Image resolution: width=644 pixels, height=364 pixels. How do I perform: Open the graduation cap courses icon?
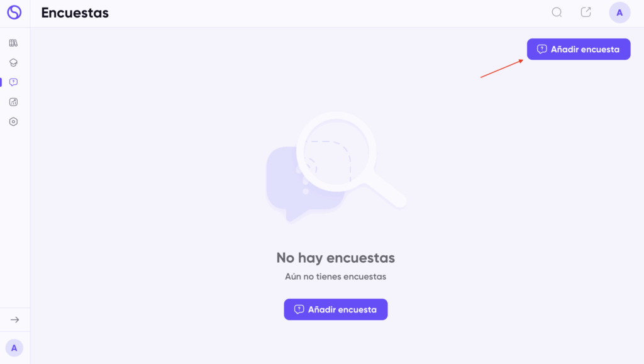tap(14, 62)
